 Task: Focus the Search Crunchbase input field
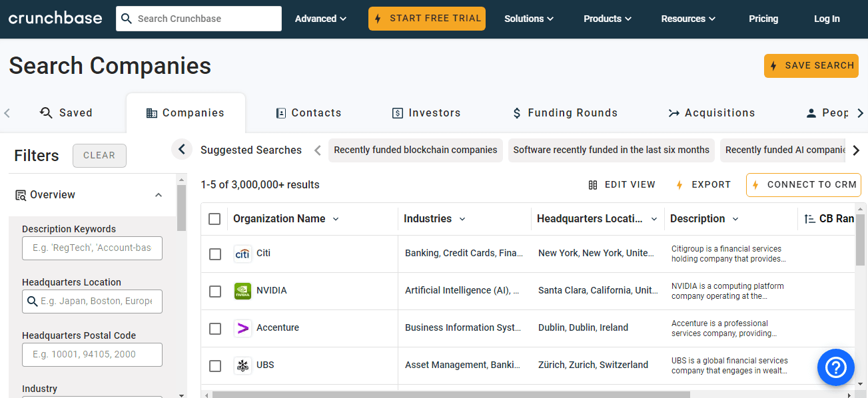click(199, 19)
